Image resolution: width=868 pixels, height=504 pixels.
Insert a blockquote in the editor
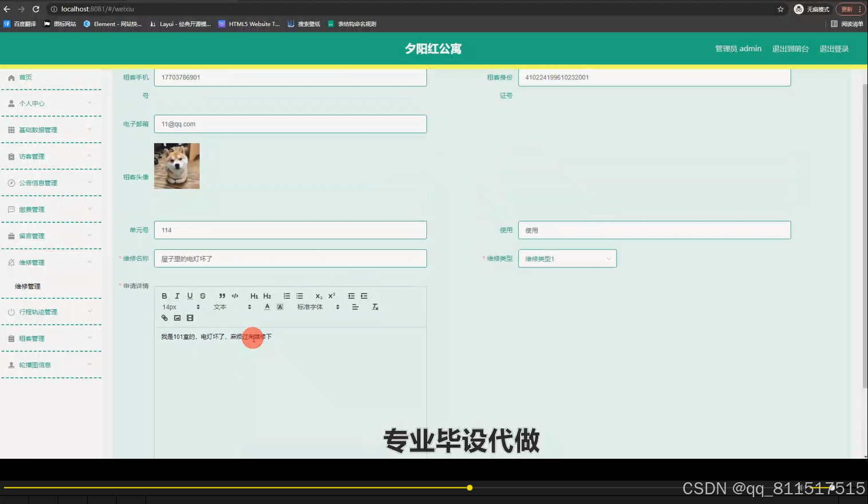tap(222, 296)
